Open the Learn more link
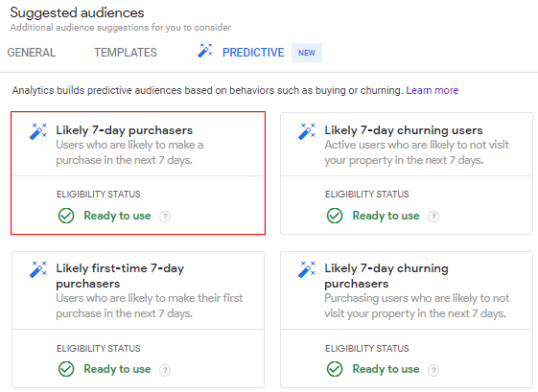Screen dimensions: 538x392 pos(432,90)
